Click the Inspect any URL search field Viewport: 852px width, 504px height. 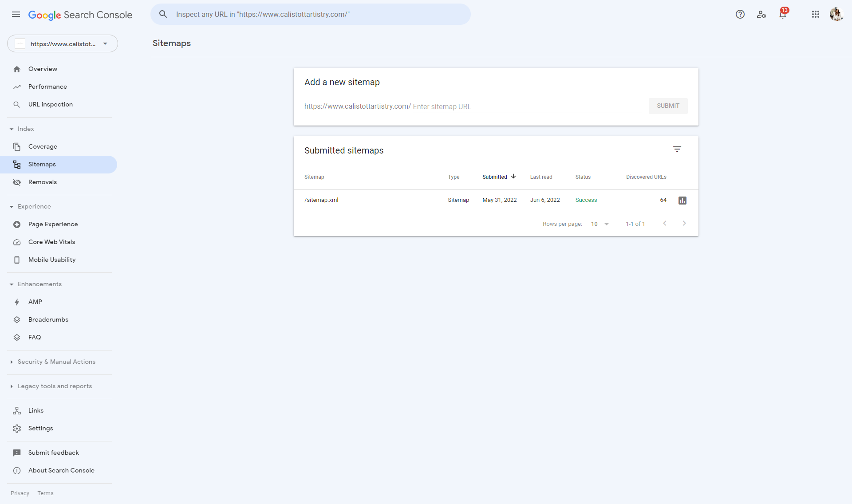(x=311, y=14)
